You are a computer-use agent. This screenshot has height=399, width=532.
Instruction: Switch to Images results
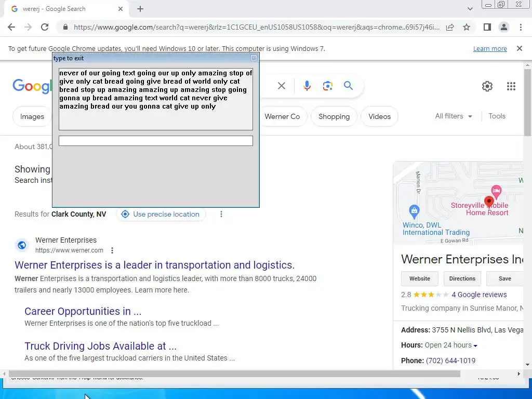(32, 116)
